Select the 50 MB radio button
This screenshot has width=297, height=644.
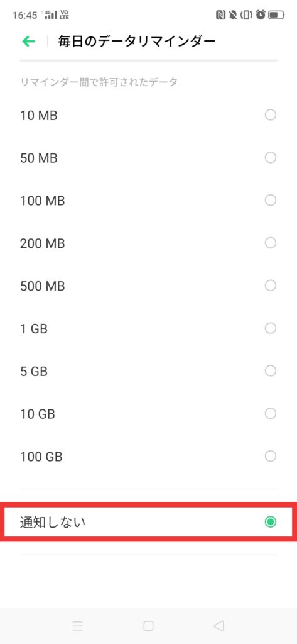pyautogui.click(x=271, y=158)
